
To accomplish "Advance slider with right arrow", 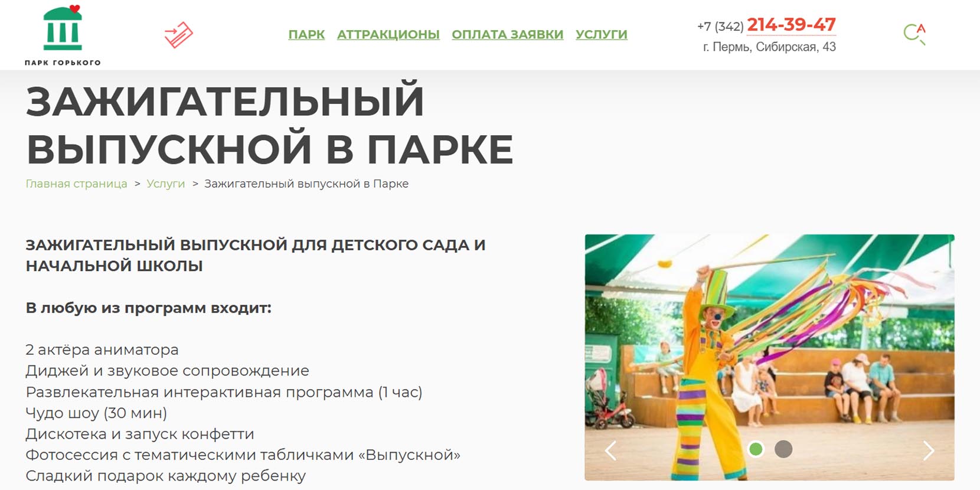I will tap(929, 450).
